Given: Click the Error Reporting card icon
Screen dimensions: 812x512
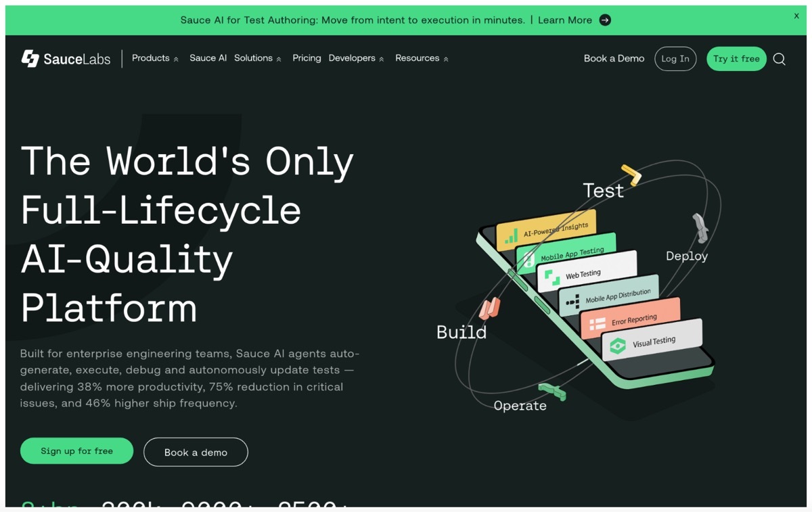Looking at the screenshot, I should (x=597, y=324).
